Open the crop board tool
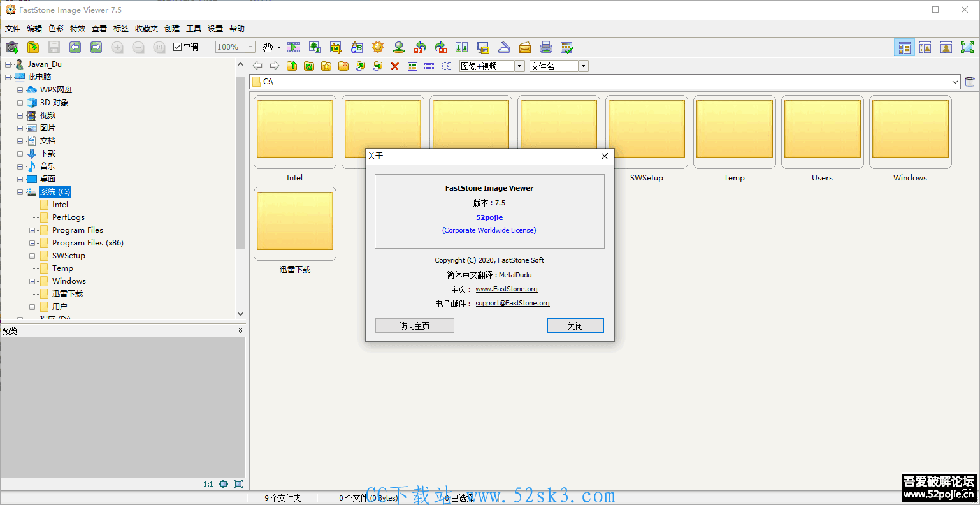 pyautogui.click(x=336, y=47)
